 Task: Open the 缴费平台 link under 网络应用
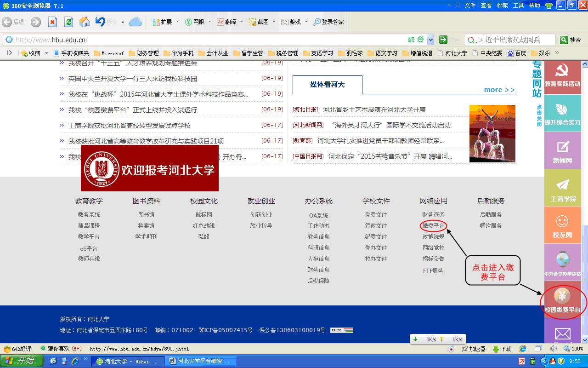[x=433, y=226]
